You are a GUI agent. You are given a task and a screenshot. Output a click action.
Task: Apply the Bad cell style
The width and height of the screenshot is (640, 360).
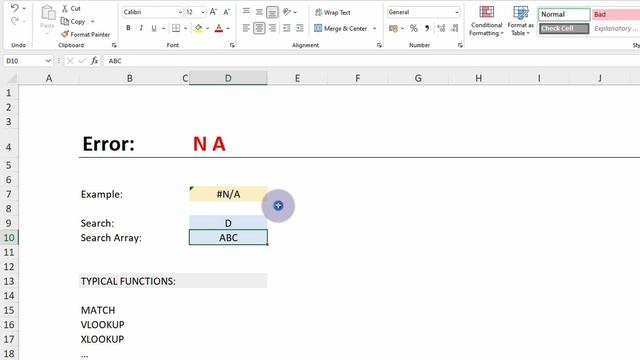616,14
